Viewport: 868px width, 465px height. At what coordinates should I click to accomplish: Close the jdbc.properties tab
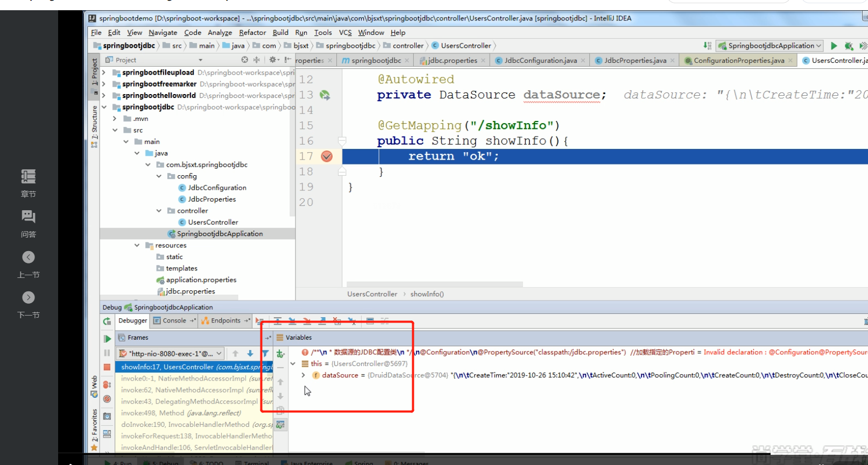[483, 61]
